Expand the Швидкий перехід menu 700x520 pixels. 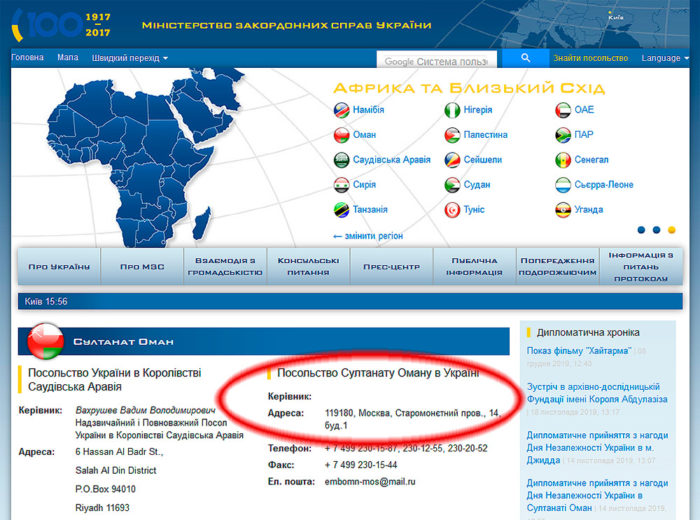[x=130, y=58]
